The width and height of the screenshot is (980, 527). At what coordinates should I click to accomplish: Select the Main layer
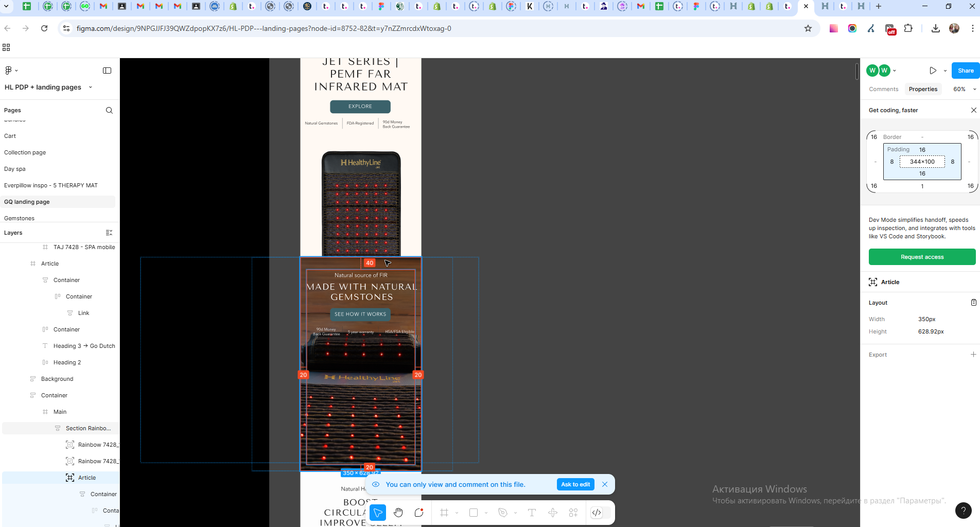click(61, 412)
